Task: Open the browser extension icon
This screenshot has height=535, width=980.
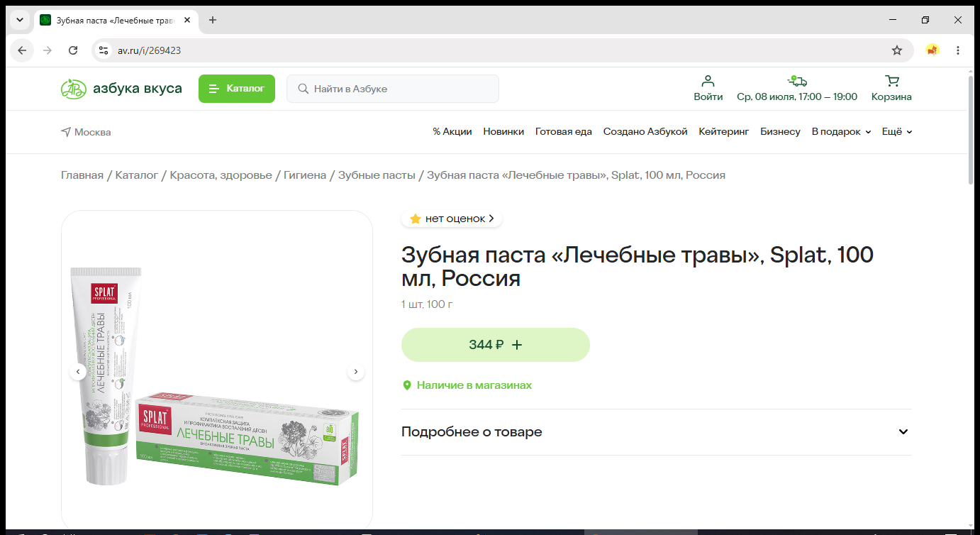Action: (932, 50)
